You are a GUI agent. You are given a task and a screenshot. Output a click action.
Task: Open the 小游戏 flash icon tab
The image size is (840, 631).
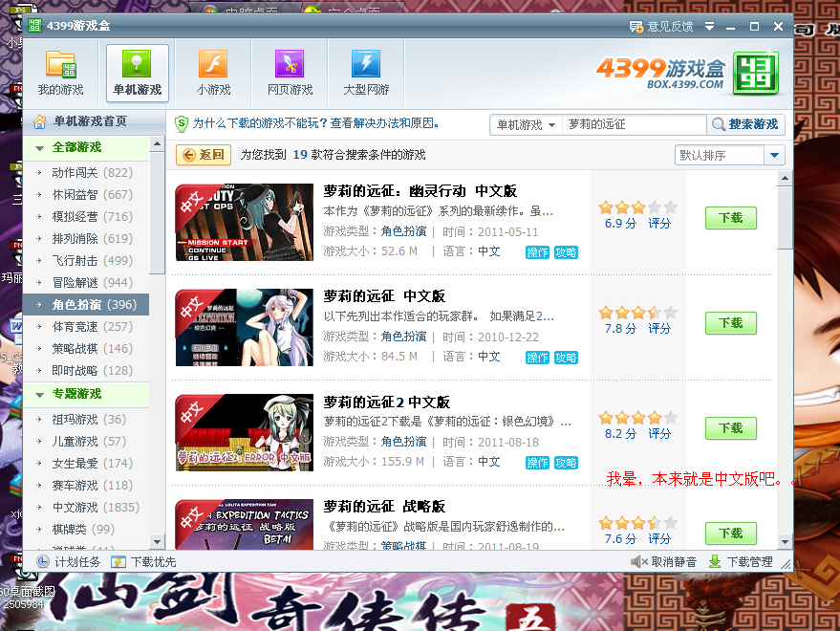pyautogui.click(x=213, y=74)
